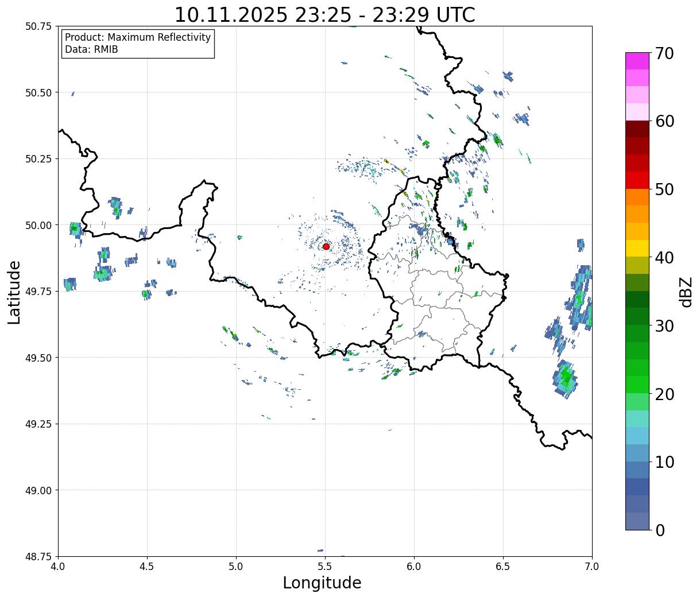
Task: Click the 40 tick label on colorbar
Action: click(x=664, y=258)
